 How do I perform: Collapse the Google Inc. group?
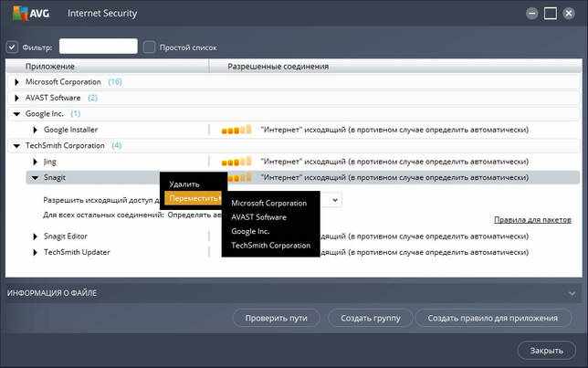click(x=16, y=113)
